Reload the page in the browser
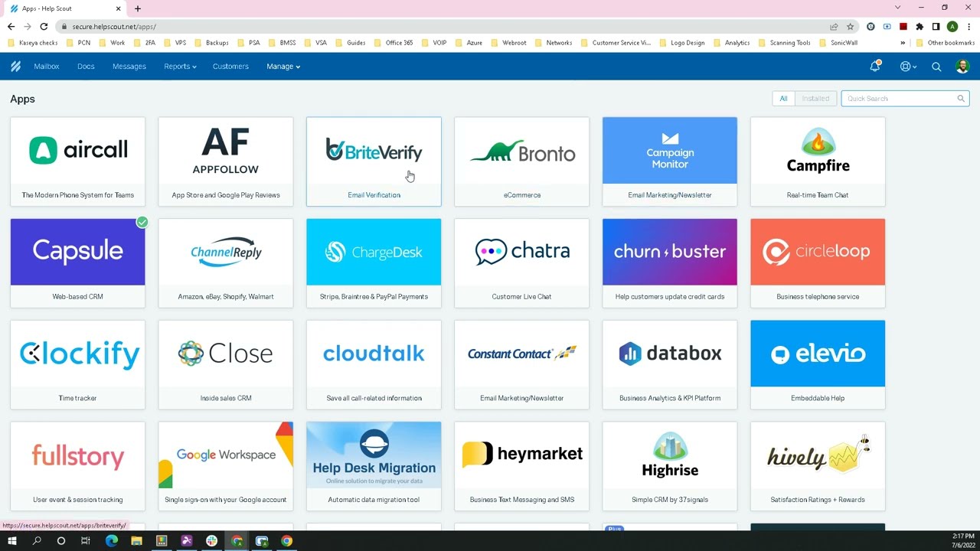 click(x=44, y=27)
